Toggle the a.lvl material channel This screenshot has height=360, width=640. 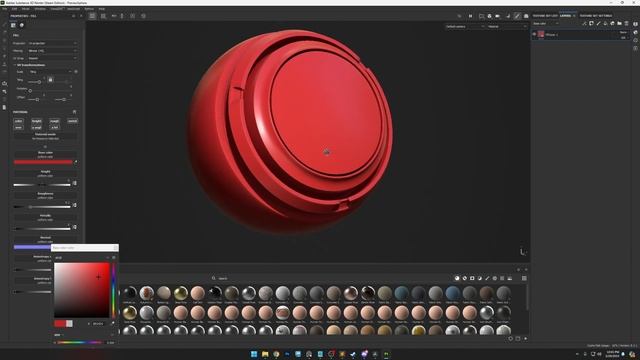pos(55,127)
